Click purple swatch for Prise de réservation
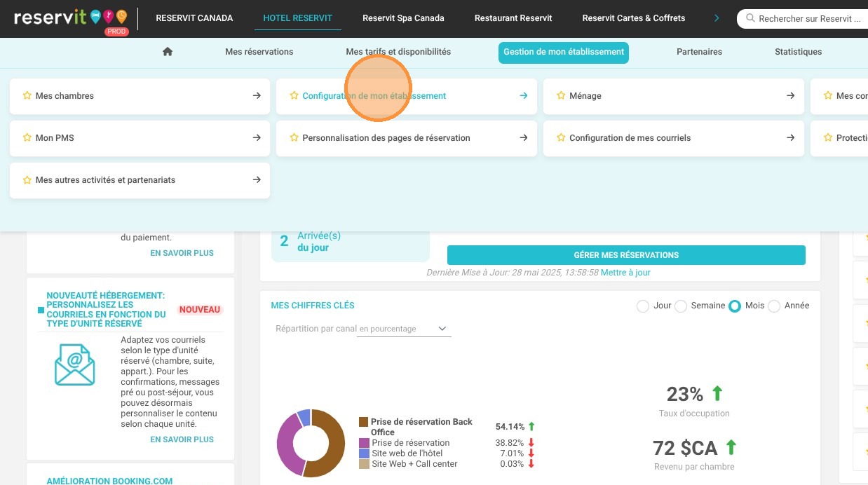Screen dimensions: 868x485 click(364, 443)
